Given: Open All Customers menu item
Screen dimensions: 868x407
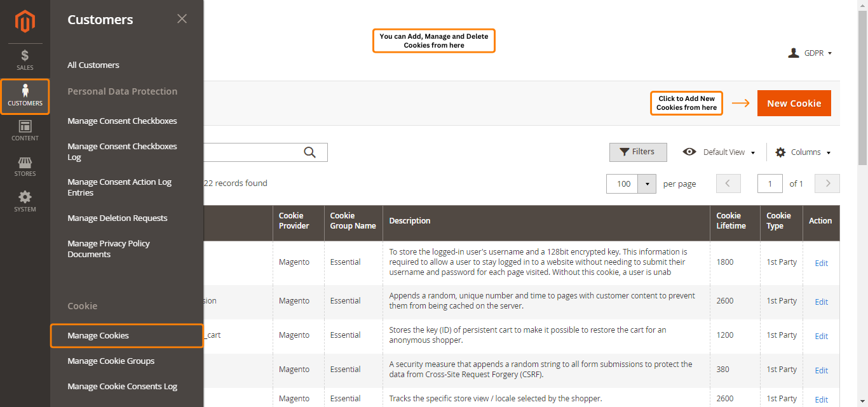Looking at the screenshot, I should tap(93, 65).
